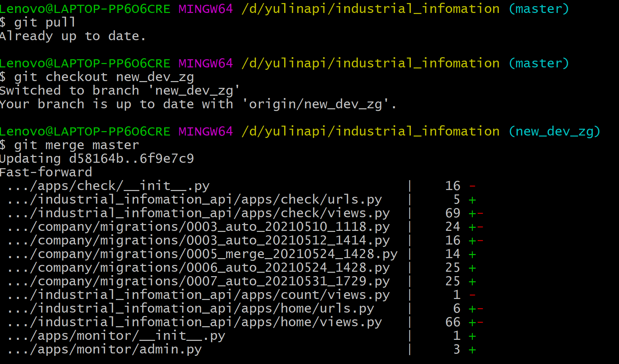This screenshot has height=364, width=619.
Task: Click the 'git merge master' command
Action: coord(77,145)
